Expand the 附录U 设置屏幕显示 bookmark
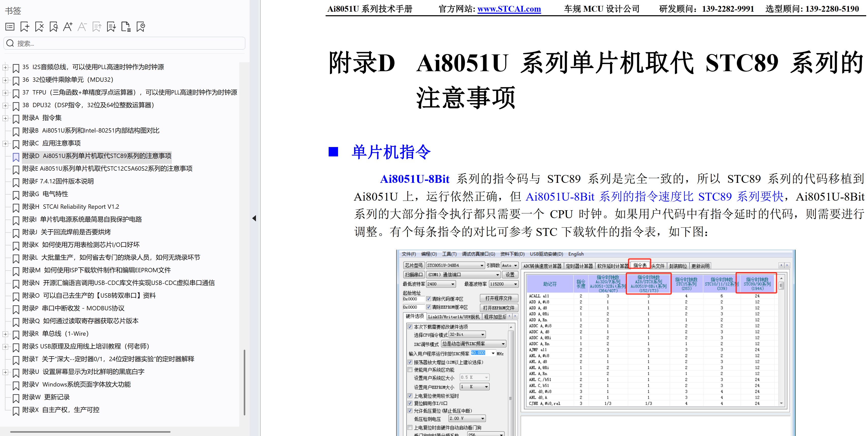Viewport: 868px width, 436px height. coord(5,372)
